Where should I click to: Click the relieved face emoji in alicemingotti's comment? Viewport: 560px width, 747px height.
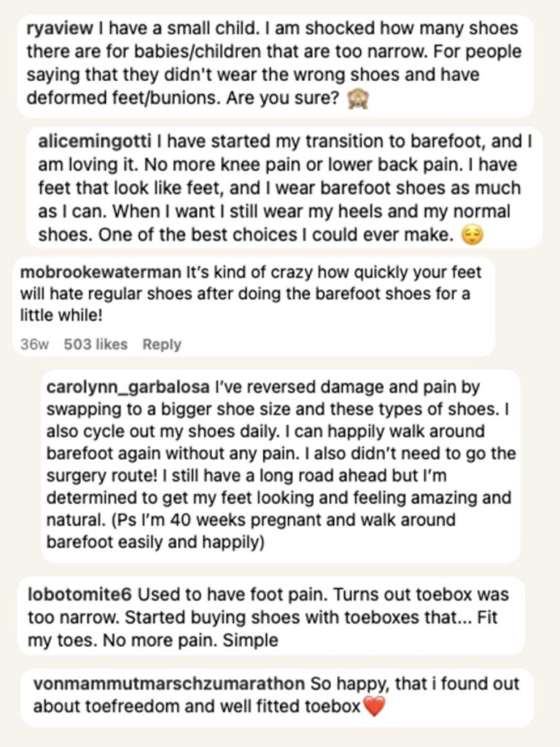473,236
